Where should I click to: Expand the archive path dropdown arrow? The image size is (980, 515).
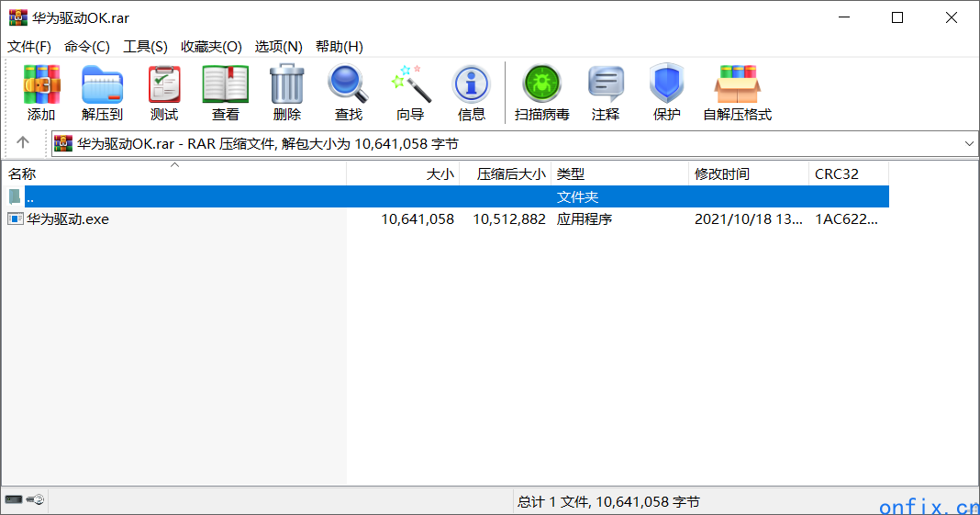970,144
